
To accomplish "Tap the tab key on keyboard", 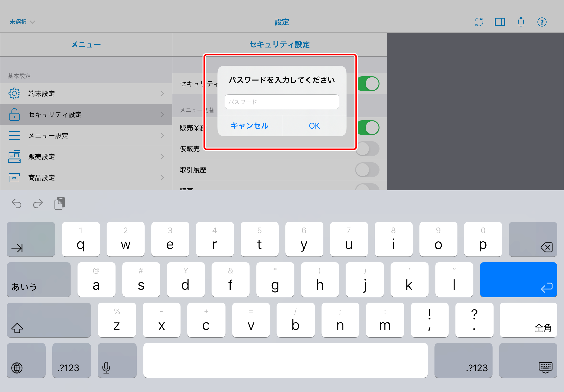I will coord(31,239).
